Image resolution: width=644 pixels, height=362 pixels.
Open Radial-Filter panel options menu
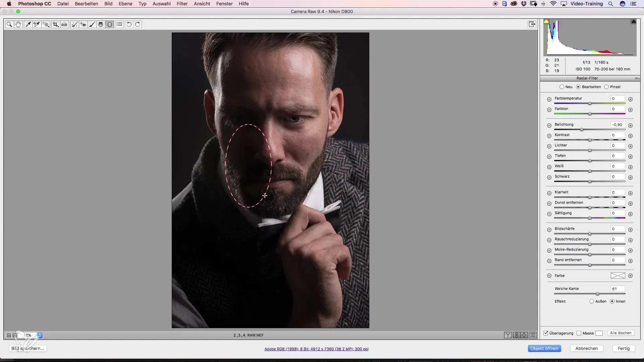[x=637, y=78]
